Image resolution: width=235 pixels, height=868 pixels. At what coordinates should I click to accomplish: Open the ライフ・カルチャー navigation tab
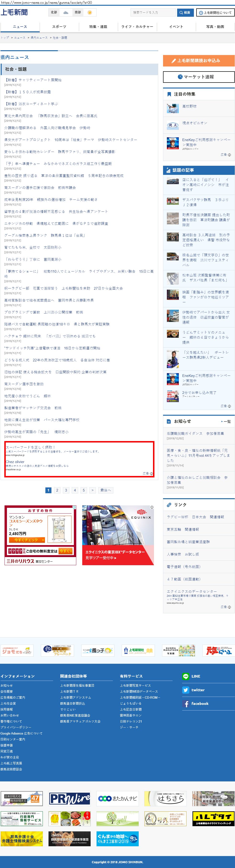137,27
